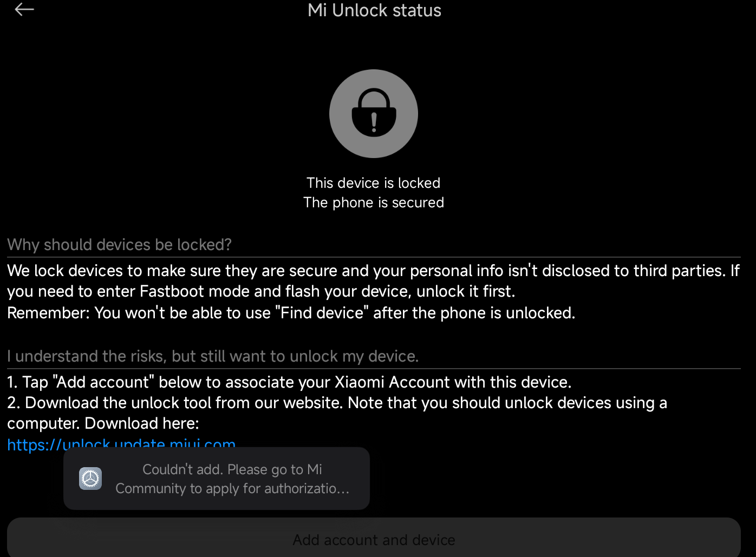Viewport: 756px width, 557px height.
Task: Tap the exclamation mark inside the padlock
Action: (x=374, y=122)
